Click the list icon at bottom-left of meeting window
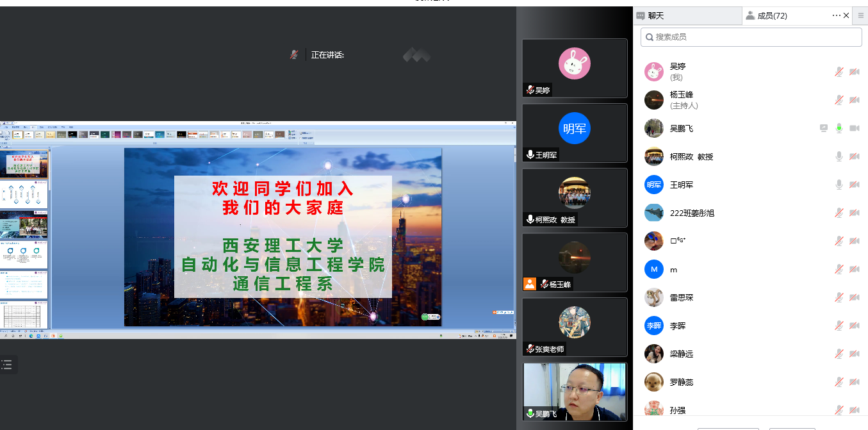The height and width of the screenshot is (430, 868). coord(7,365)
